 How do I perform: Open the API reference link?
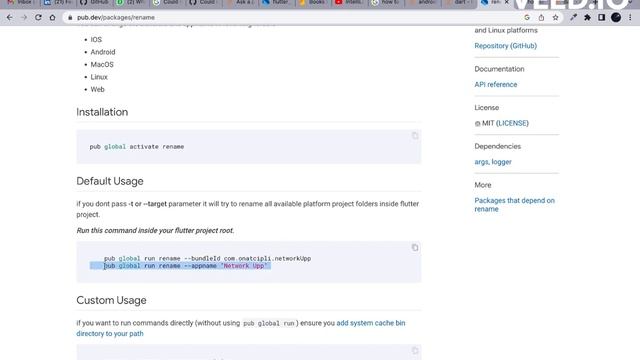point(496,84)
